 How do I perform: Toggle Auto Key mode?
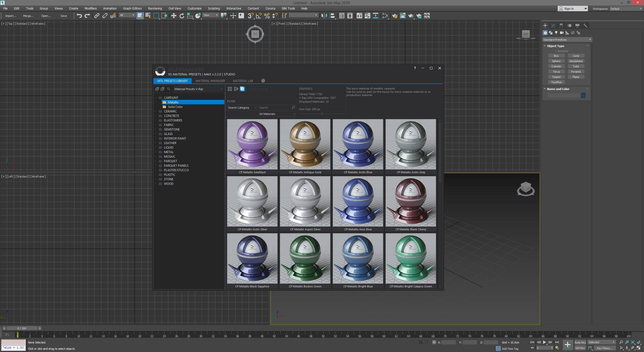tap(580, 342)
